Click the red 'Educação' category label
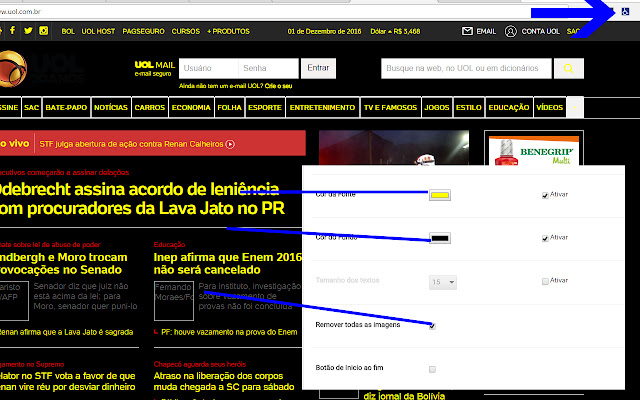Screen dimensions: 640x400 tap(169, 244)
